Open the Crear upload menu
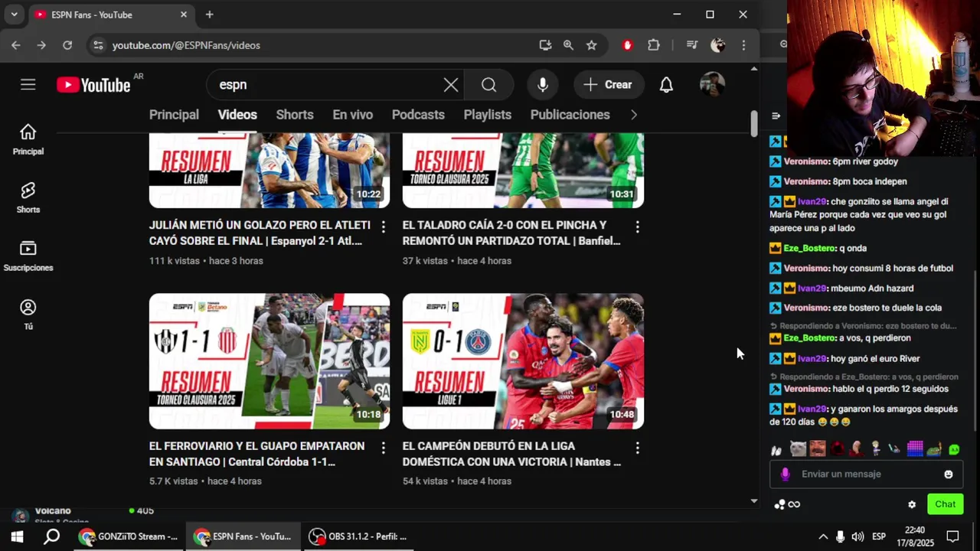 [608, 85]
